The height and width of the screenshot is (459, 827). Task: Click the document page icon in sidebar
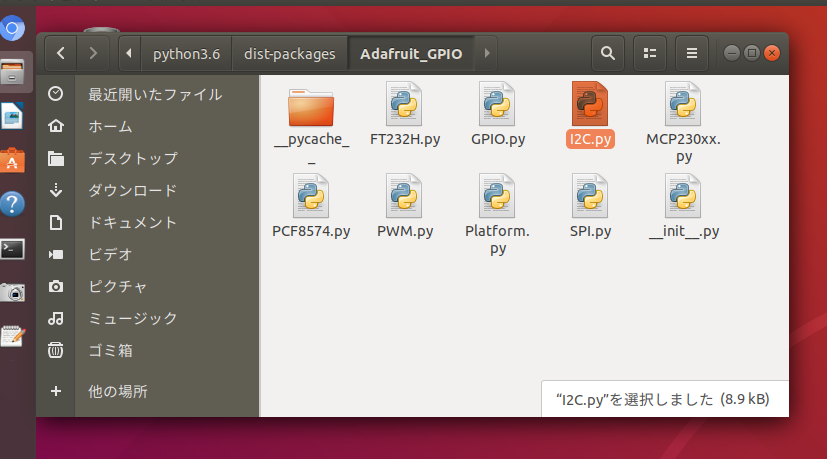click(x=55, y=223)
